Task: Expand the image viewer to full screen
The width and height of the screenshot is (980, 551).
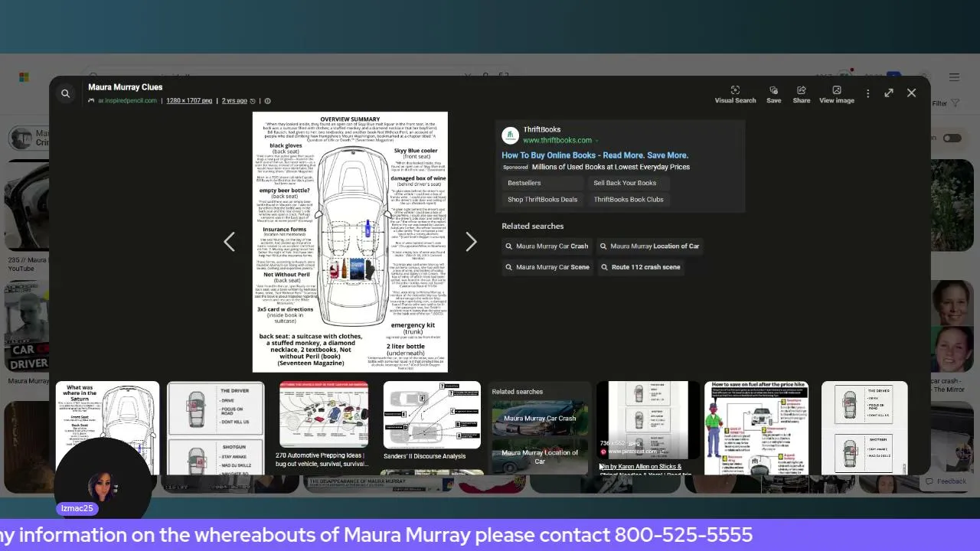Action: point(889,93)
